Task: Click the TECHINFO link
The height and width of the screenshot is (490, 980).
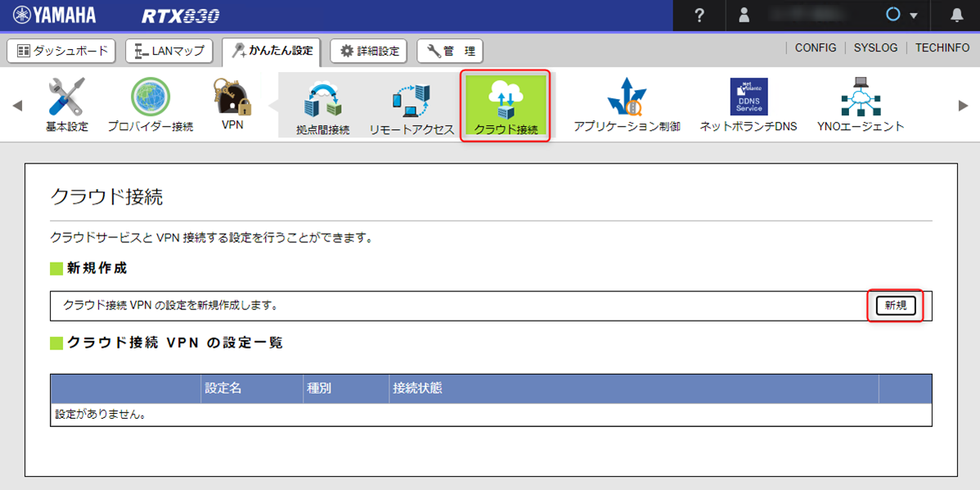Action: (x=942, y=48)
